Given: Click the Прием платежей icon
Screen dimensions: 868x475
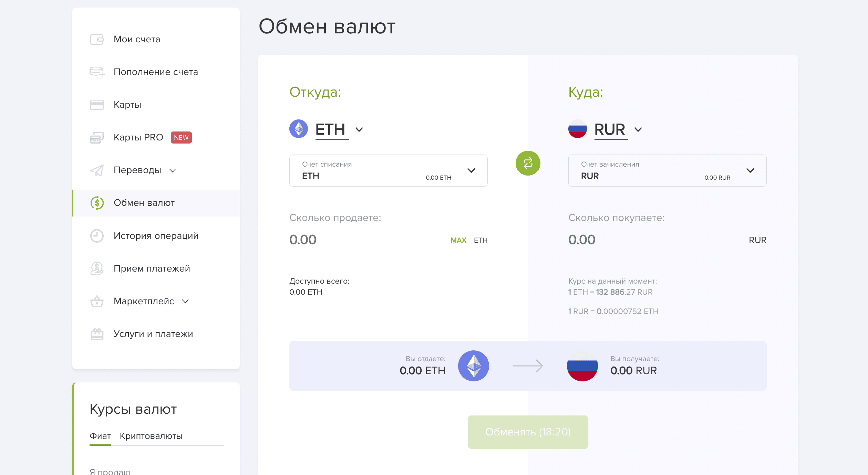Looking at the screenshot, I should coord(97,268).
